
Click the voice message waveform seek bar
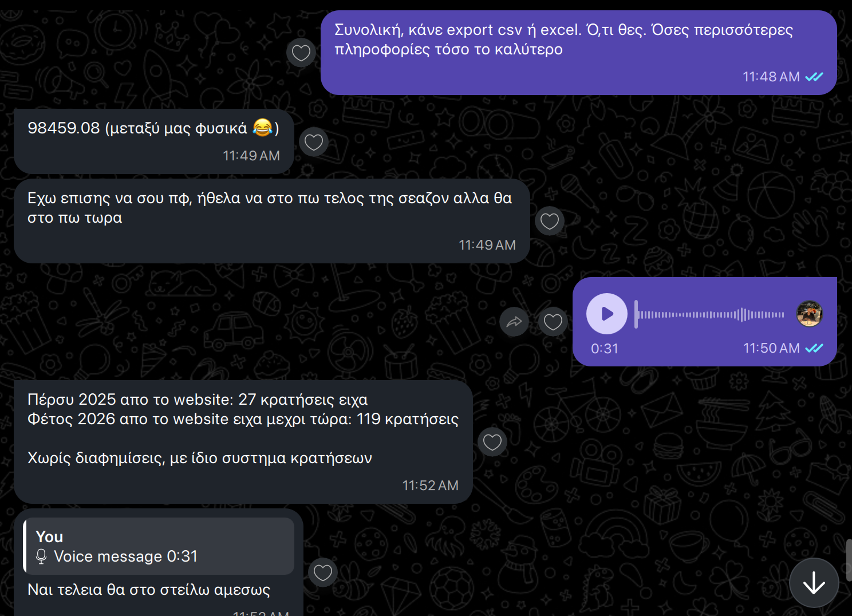(x=710, y=314)
